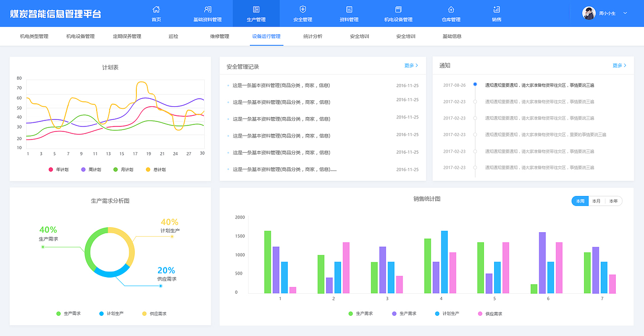Toggle 计划生产 legend under donut chart
644x336 pixels.
point(111,313)
